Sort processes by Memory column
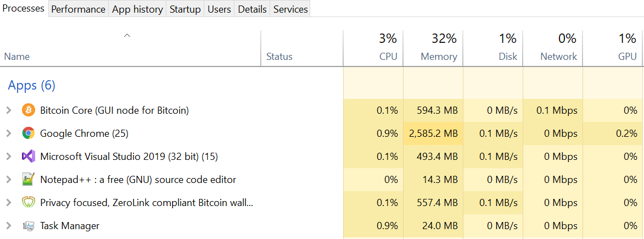 (433, 48)
